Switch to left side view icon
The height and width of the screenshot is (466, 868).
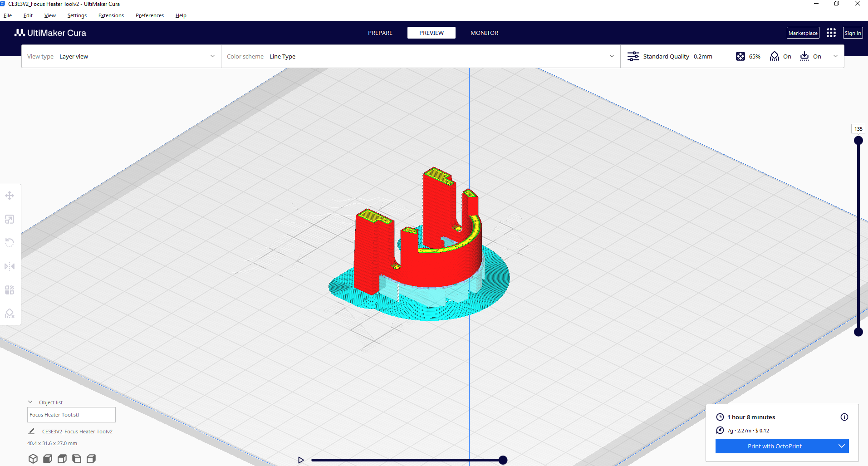tap(77, 459)
